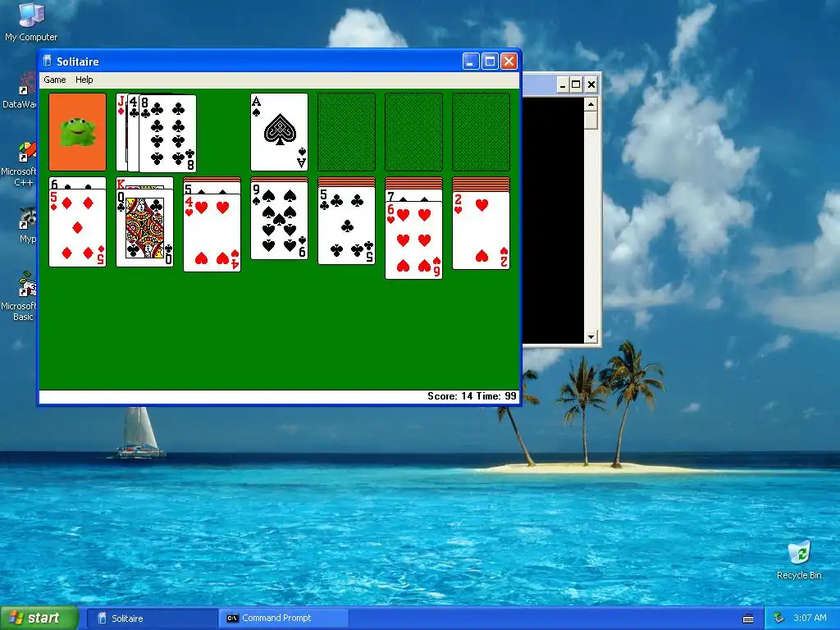Click the Command Prompt scrollbar thumb
The width and height of the screenshot is (840, 630).
tap(591, 120)
